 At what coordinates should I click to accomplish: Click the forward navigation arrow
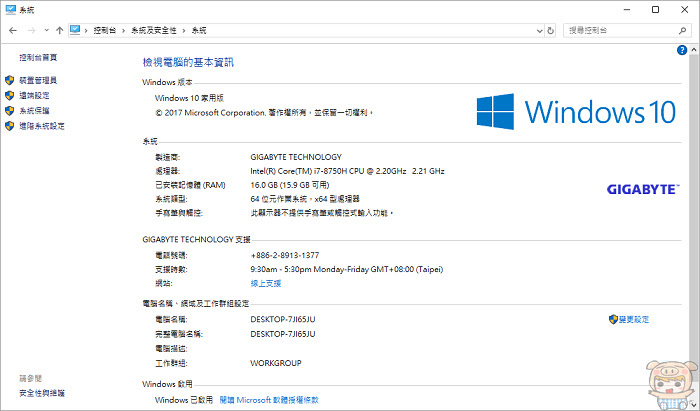(31, 30)
